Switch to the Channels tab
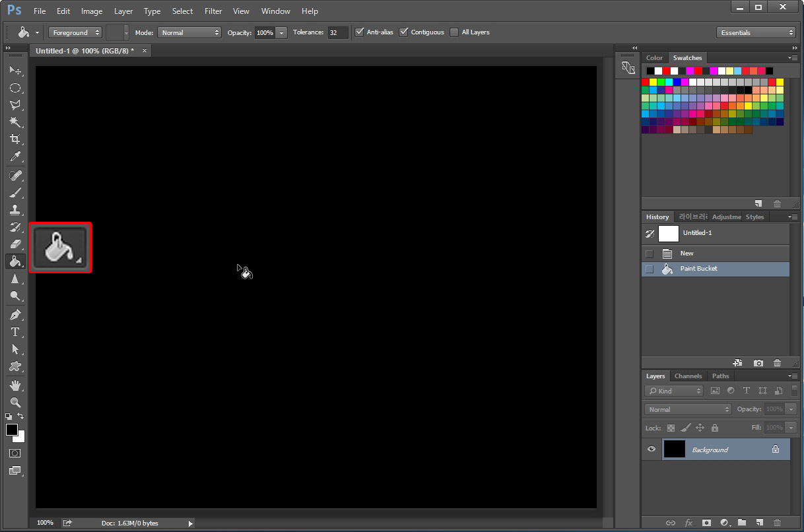The image size is (804, 532). (688, 376)
